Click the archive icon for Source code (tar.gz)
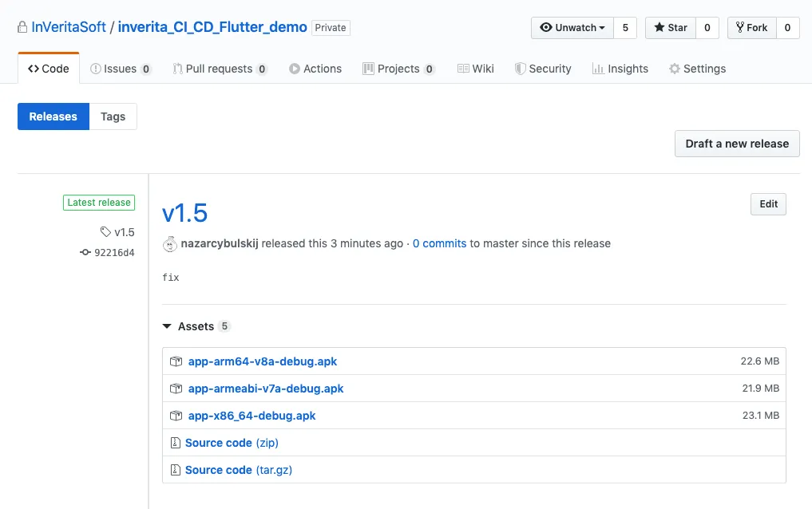 click(x=176, y=470)
